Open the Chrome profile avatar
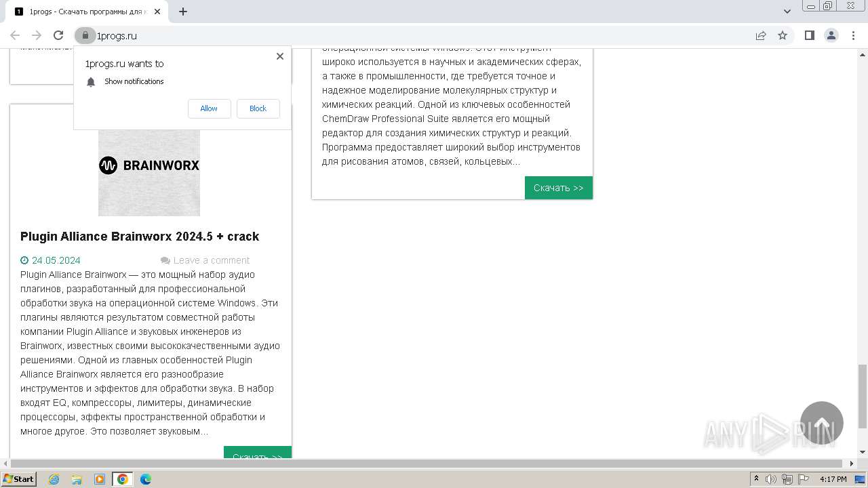The height and width of the screenshot is (488, 868). 831,35
